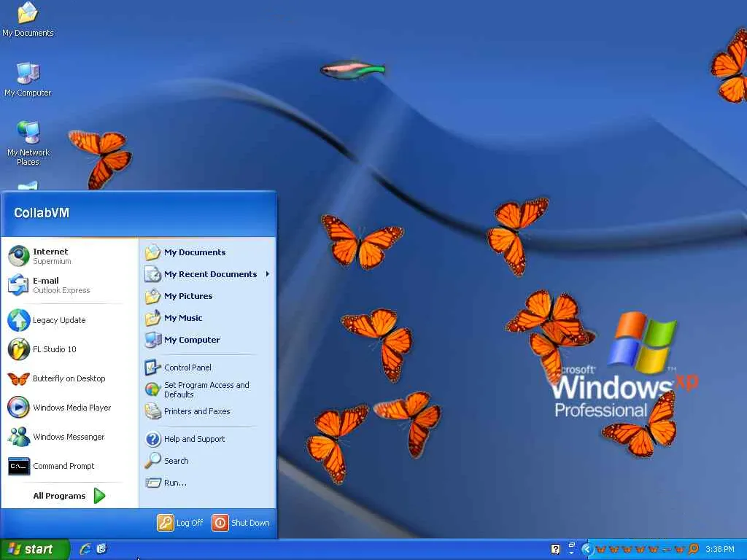Screen dimensions: 747x560
Task: Click the second Quick Launch icon
Action: [101, 549]
